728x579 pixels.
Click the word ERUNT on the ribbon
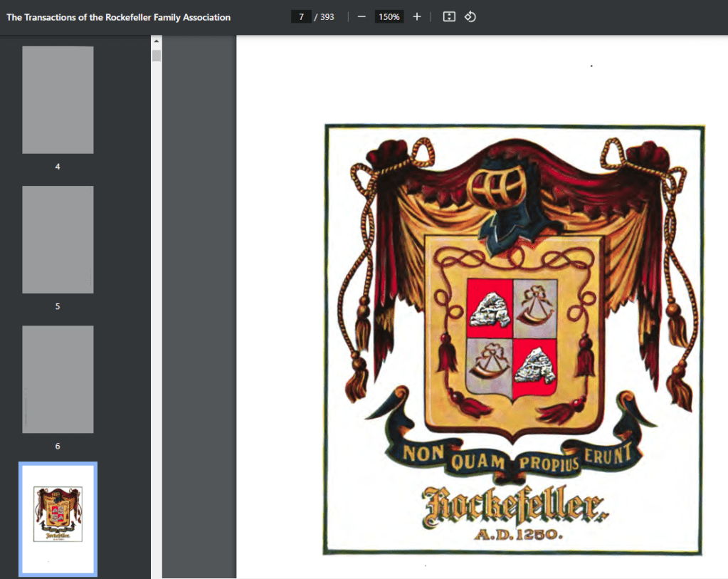[x=607, y=456]
